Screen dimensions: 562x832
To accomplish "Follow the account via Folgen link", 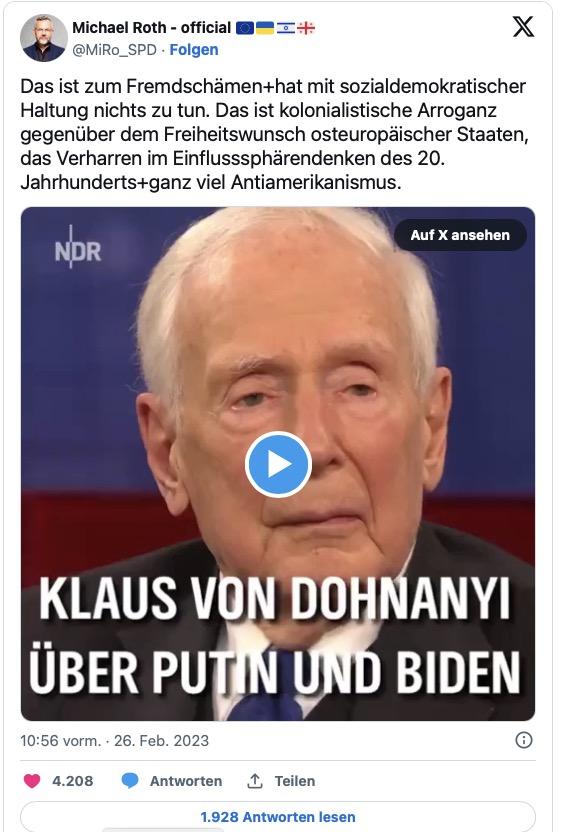I will tap(194, 50).
